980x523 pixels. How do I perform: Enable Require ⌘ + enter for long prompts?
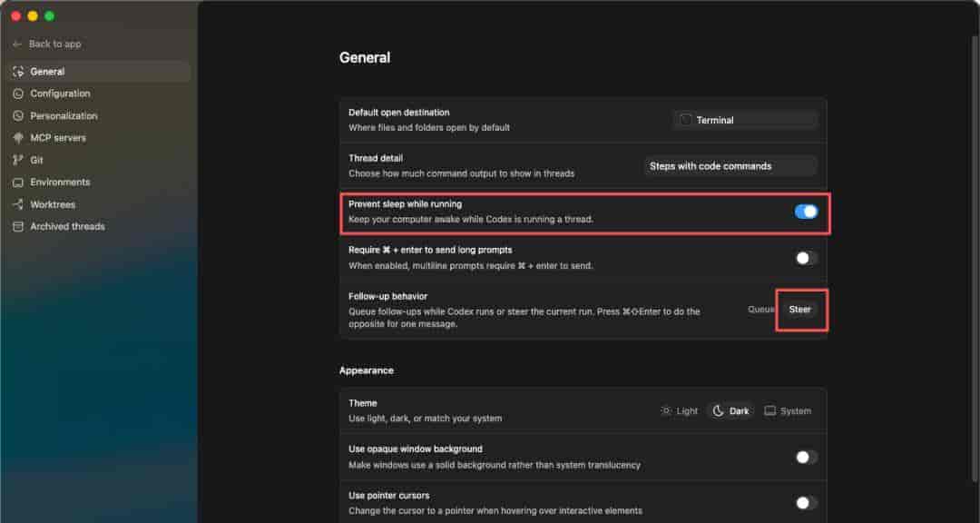(x=806, y=259)
